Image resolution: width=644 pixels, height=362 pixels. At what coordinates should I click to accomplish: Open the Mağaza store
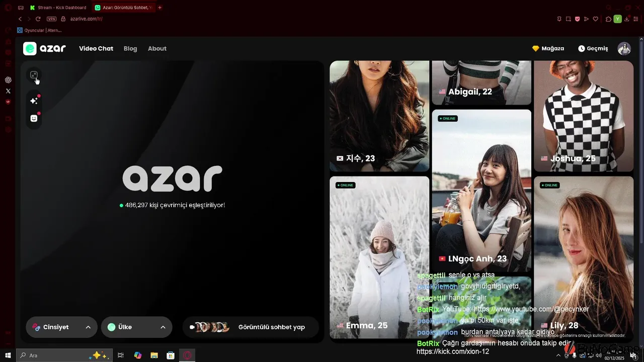548,49
